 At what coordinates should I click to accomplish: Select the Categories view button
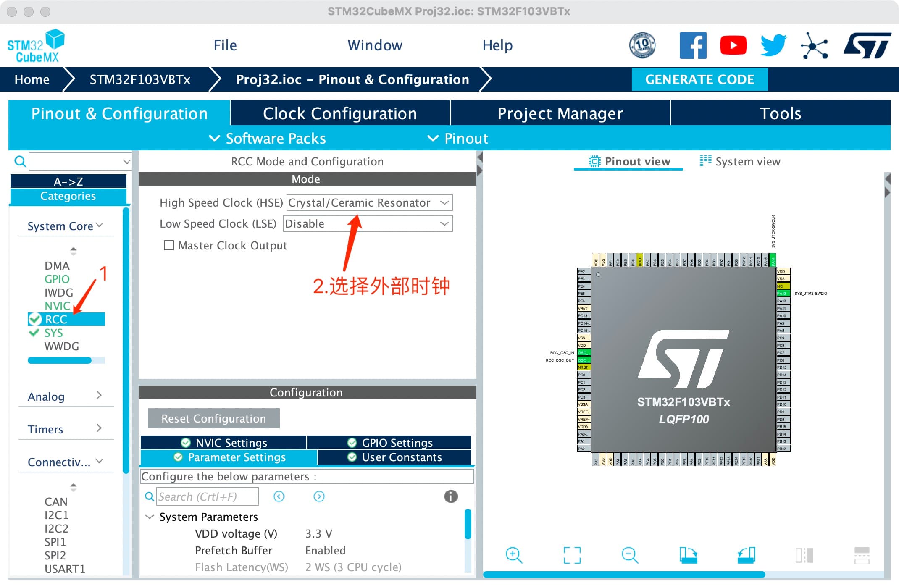[x=68, y=196]
